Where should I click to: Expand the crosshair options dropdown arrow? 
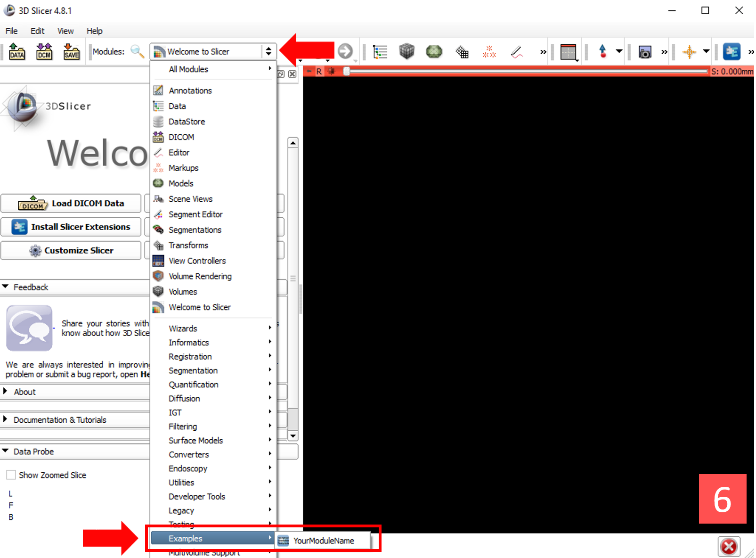[706, 51]
